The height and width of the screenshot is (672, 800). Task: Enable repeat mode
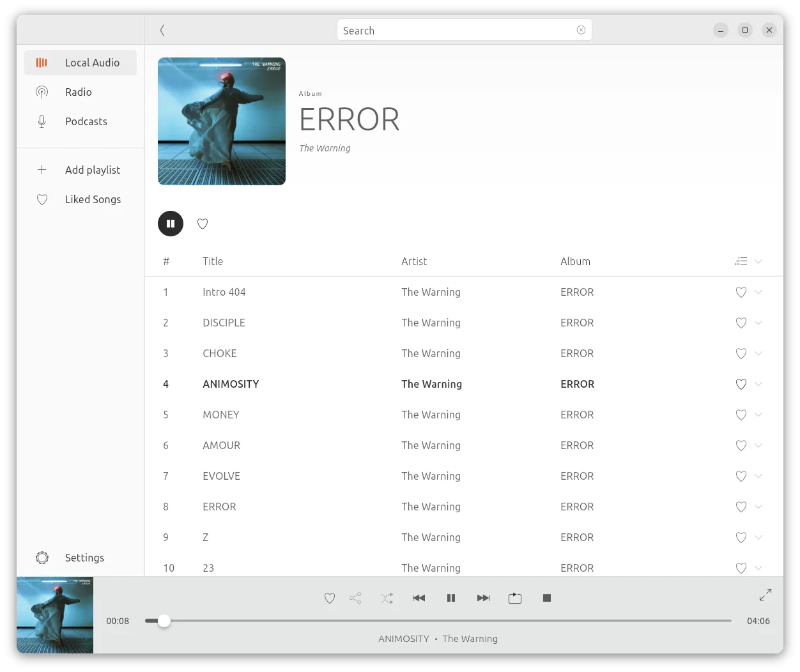coord(515,598)
